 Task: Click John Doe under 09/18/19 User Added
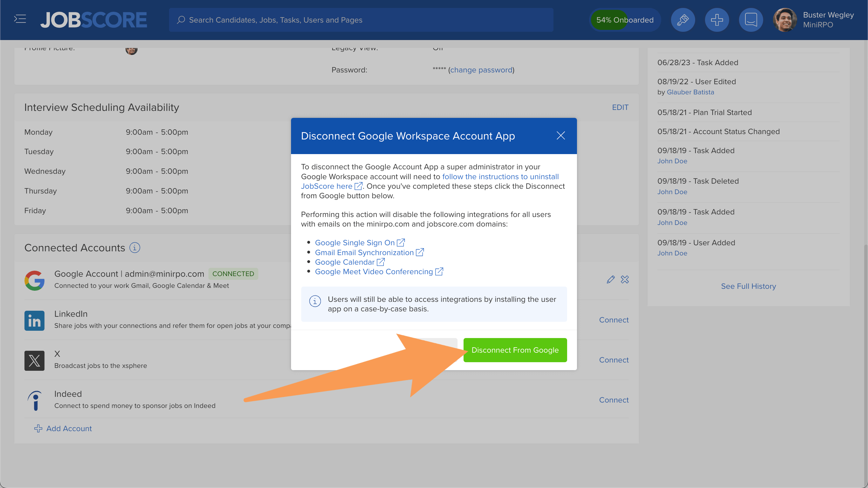[672, 253]
